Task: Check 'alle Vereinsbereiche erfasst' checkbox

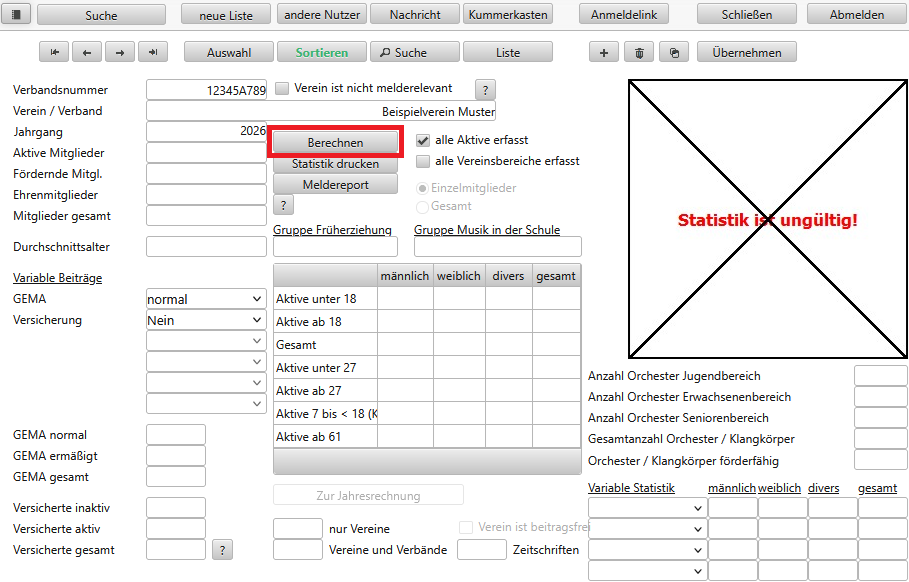Action: point(423,161)
